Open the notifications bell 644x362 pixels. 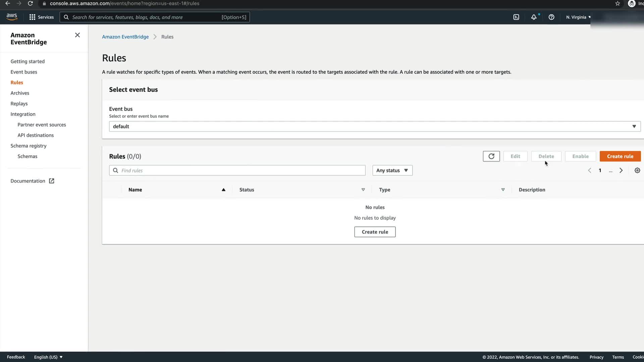click(534, 17)
